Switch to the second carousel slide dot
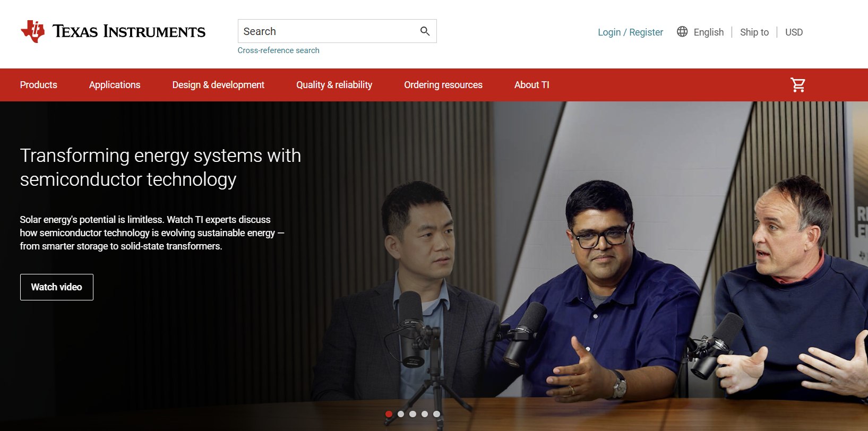 click(x=401, y=414)
